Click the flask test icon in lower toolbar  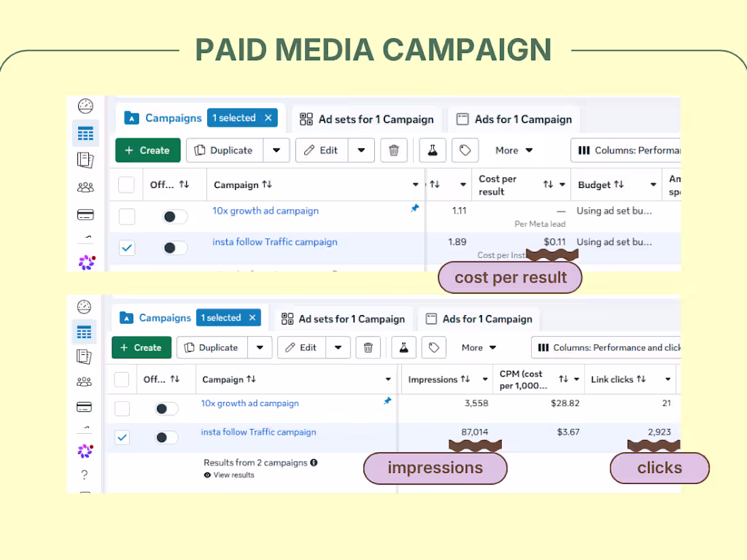point(403,348)
